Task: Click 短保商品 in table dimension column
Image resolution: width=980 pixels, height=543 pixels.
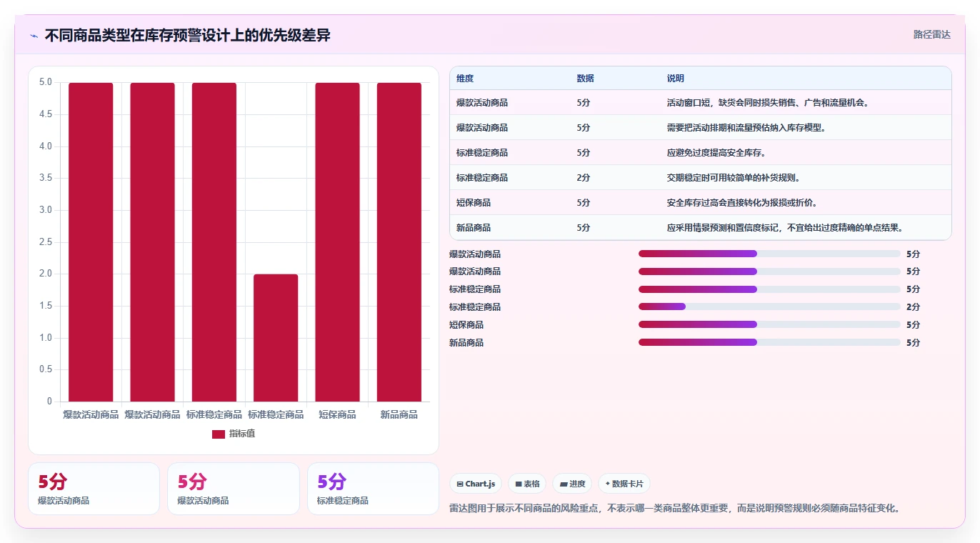Action: (474, 203)
